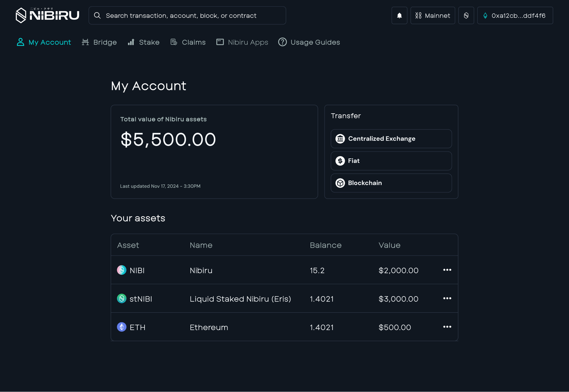Viewport: 569px width, 392px height.
Task: Click the Usage Guides question mark icon
Action: click(x=282, y=42)
